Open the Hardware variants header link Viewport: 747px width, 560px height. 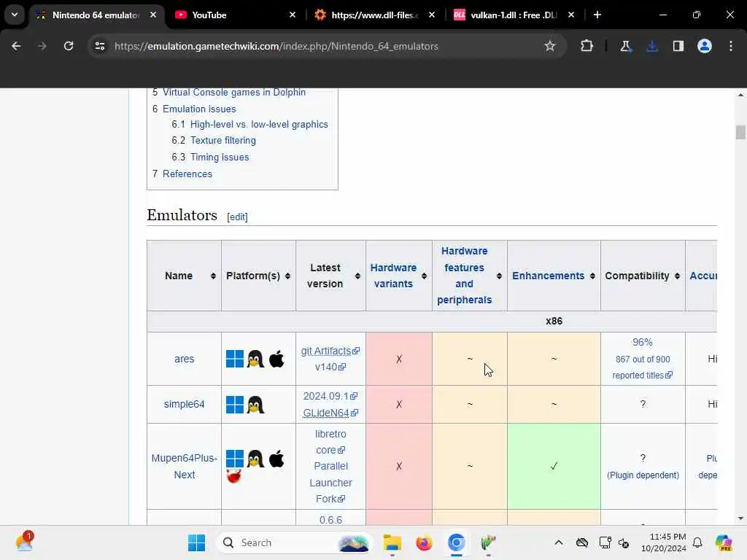[393, 276]
